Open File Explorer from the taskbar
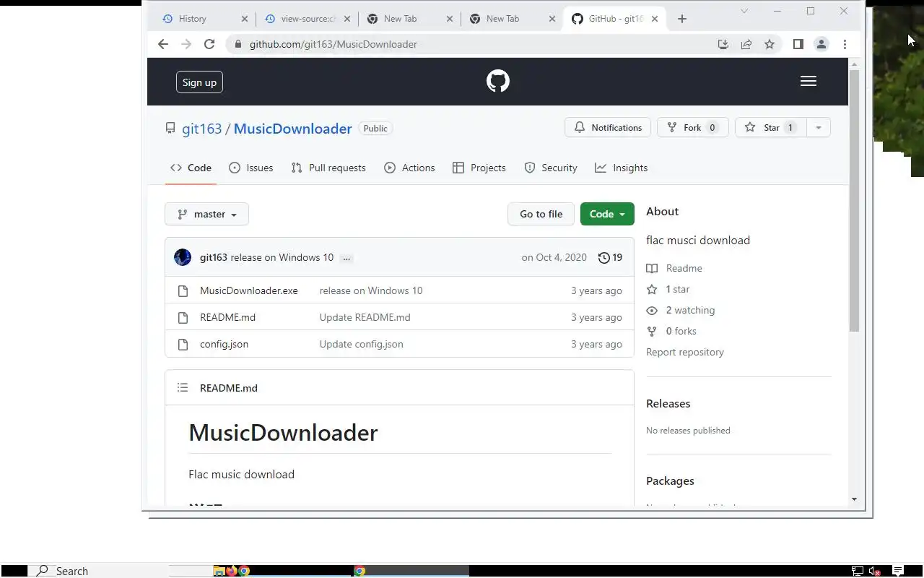 [219, 571]
